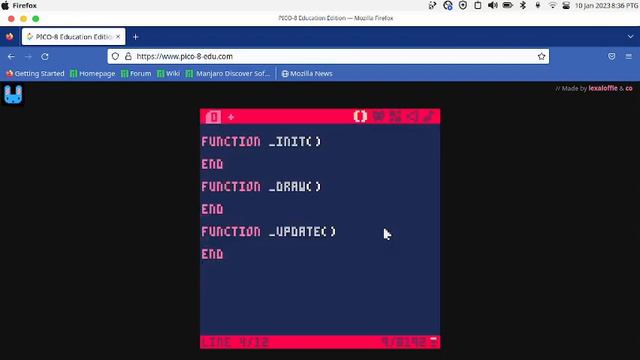Expand the list all tabs chevron
This screenshot has height=360, width=640.
(630, 37)
